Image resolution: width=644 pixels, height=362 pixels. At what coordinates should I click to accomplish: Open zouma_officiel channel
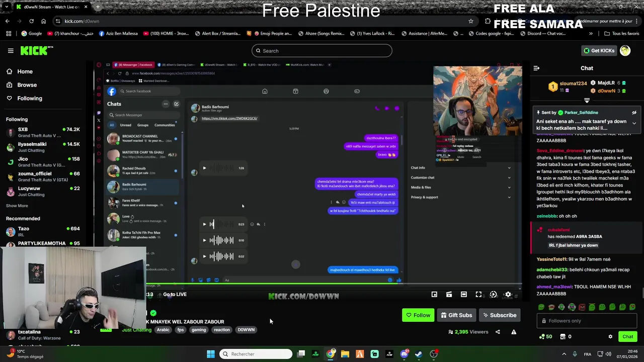43,176
